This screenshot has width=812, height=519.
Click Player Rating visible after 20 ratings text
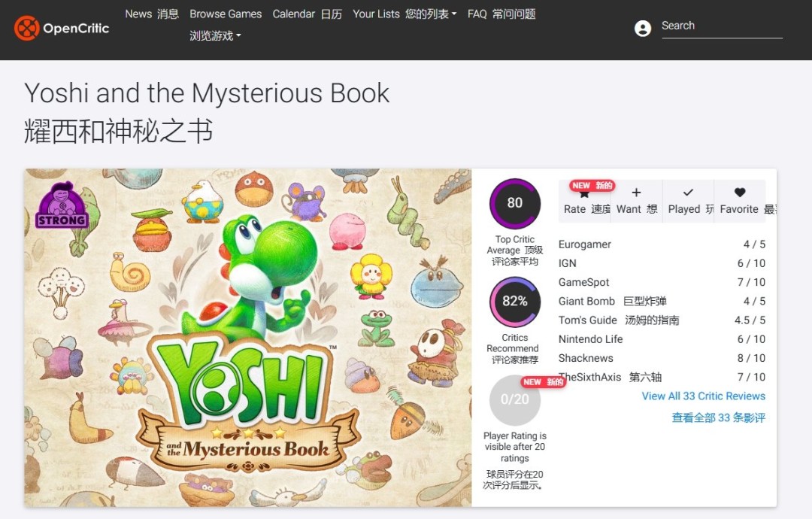click(x=515, y=447)
